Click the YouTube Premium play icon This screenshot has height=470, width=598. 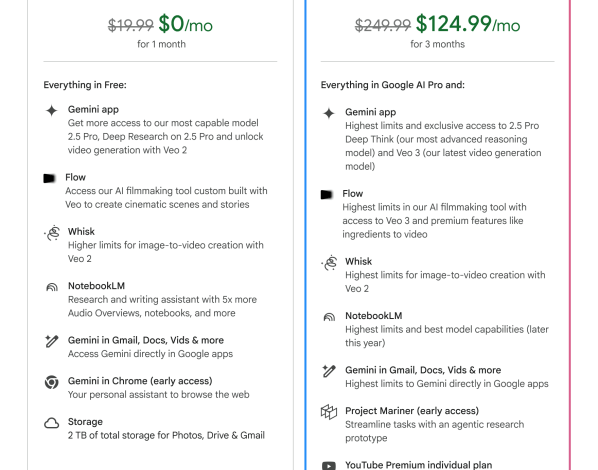pyautogui.click(x=329, y=466)
